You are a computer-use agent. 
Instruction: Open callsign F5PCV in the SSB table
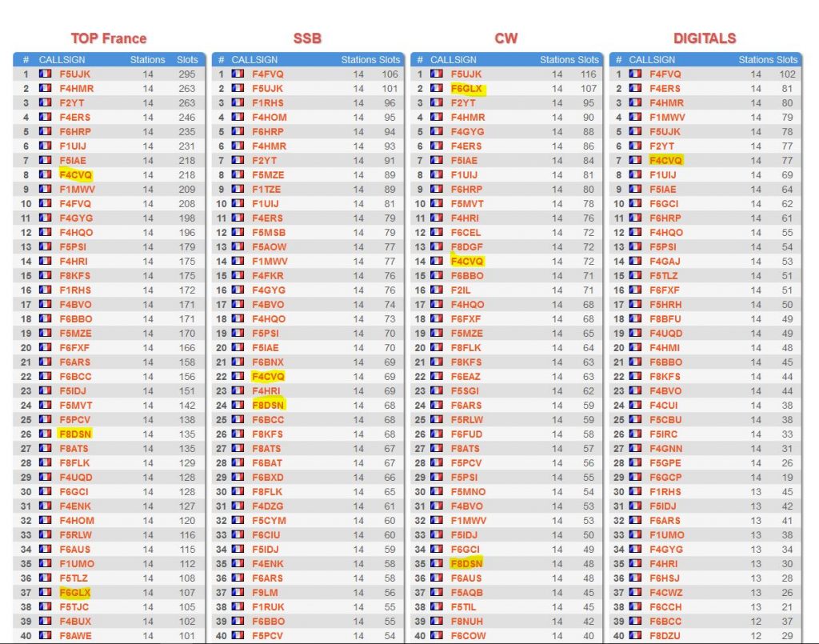pyautogui.click(x=267, y=636)
